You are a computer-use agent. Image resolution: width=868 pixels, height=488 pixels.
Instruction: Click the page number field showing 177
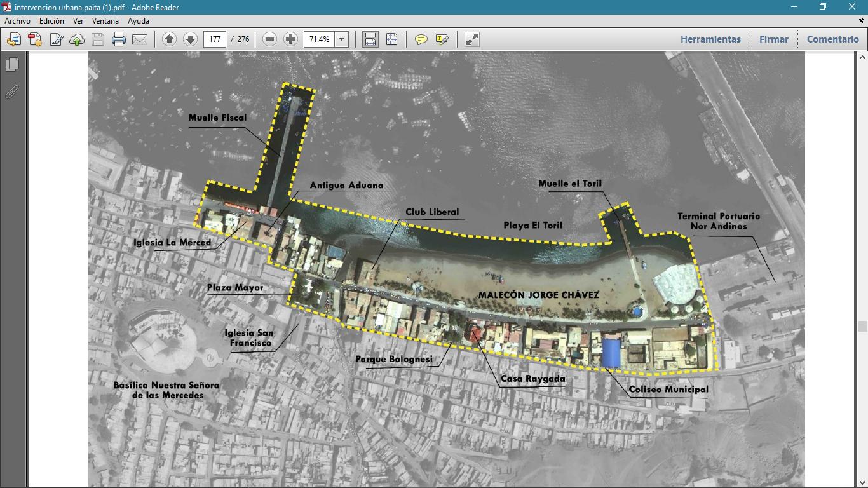(215, 39)
